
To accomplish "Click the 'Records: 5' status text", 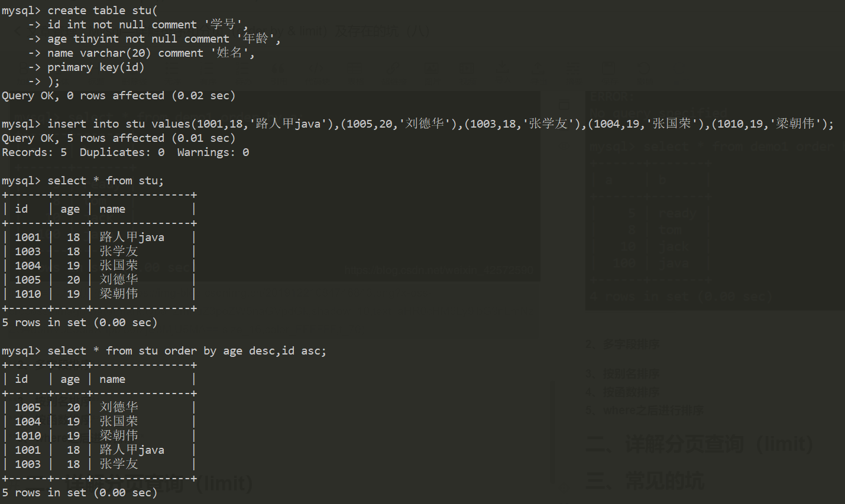I will point(34,152).
